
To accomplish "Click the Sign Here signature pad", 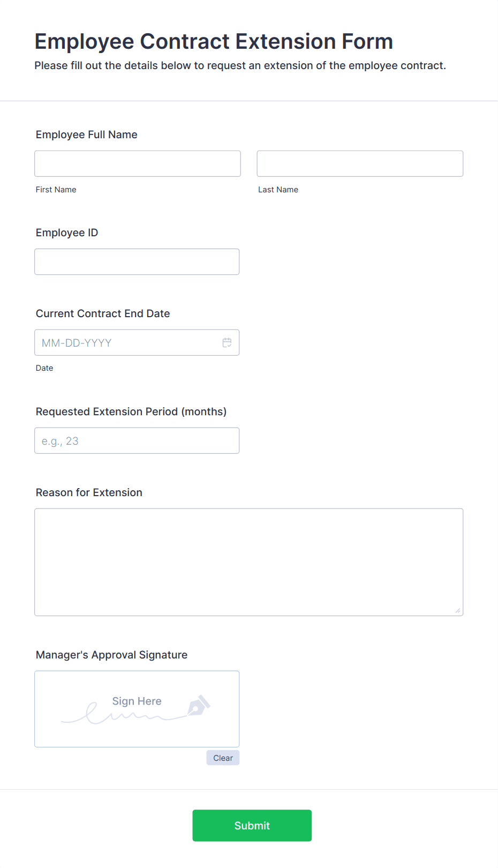I will point(137,709).
